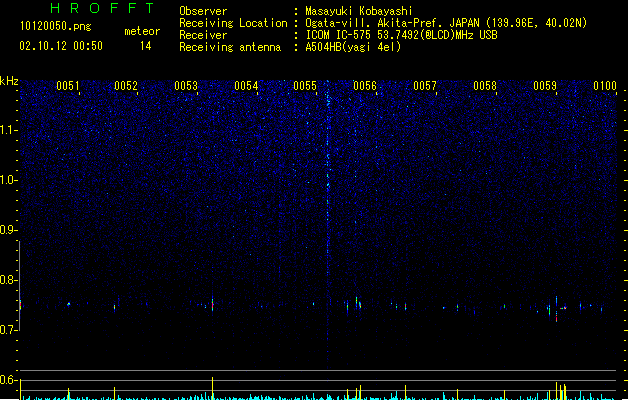
Task: Click the Receiving antenna label
Action: point(230,47)
